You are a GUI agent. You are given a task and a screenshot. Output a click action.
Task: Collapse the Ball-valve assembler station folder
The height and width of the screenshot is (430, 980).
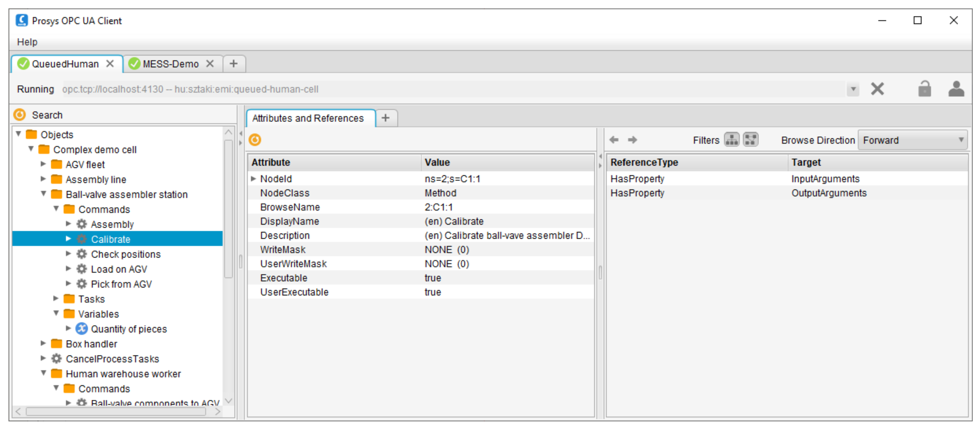coord(43,194)
